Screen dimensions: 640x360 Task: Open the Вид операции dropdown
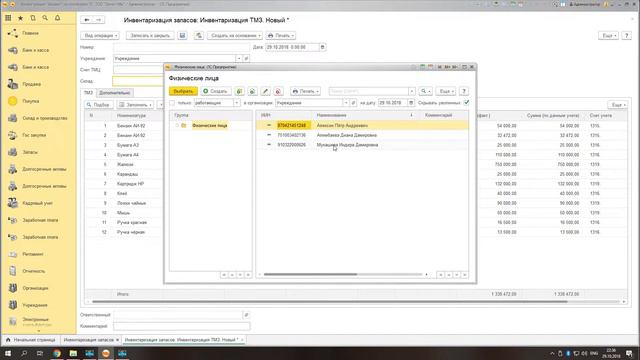click(100, 36)
